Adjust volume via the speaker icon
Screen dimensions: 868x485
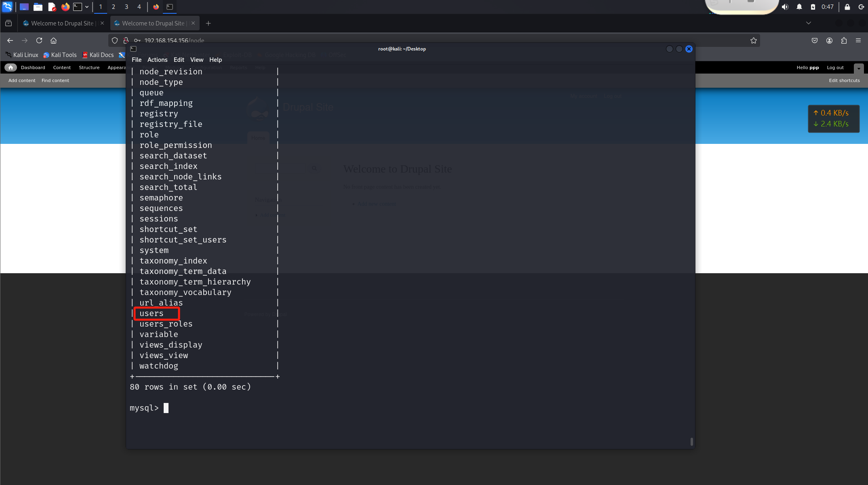pos(784,7)
